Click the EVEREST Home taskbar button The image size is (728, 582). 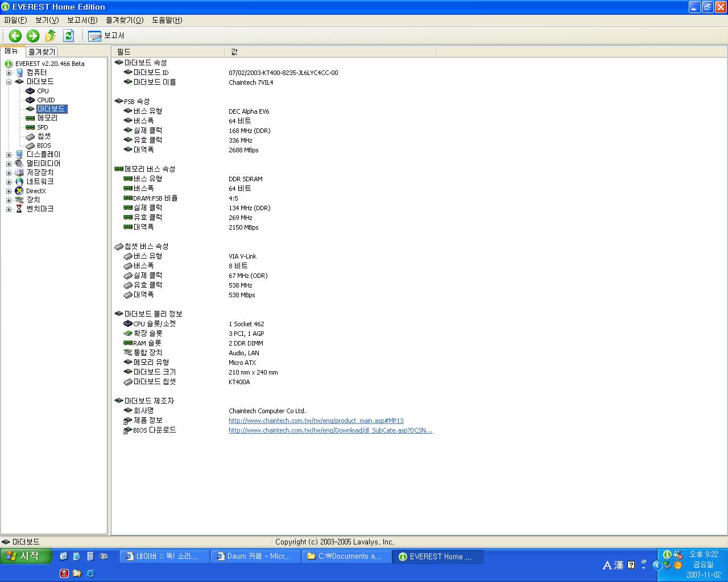439,556
